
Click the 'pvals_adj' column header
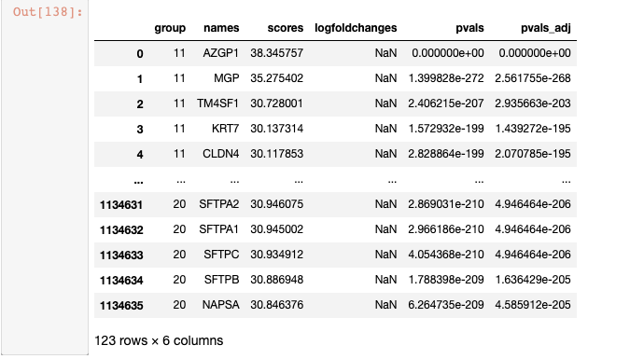[x=546, y=28]
